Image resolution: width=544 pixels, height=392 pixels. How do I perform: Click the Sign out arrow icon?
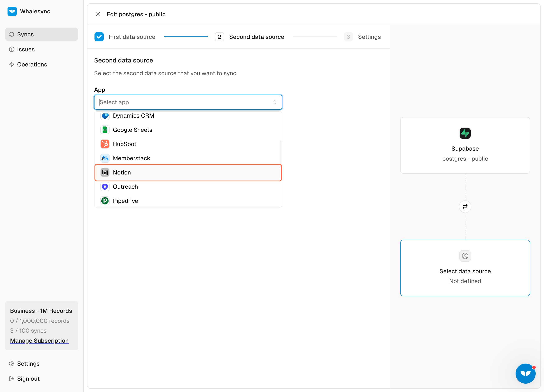12,379
